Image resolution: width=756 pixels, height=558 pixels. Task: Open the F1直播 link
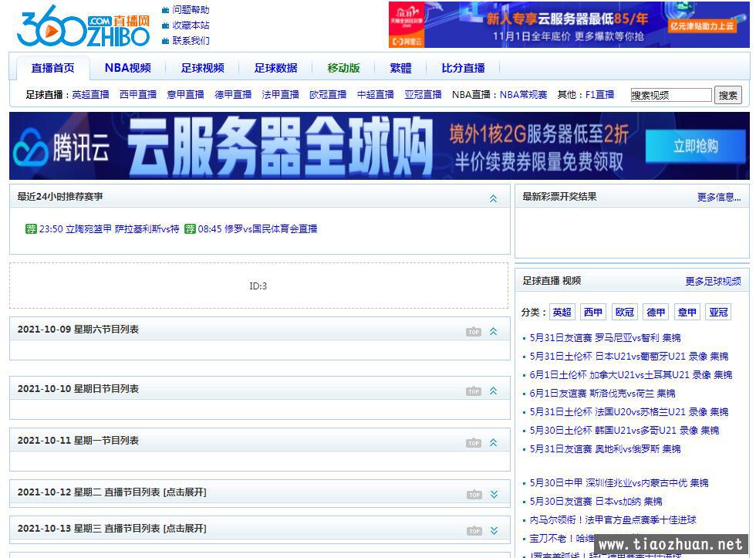(599, 94)
